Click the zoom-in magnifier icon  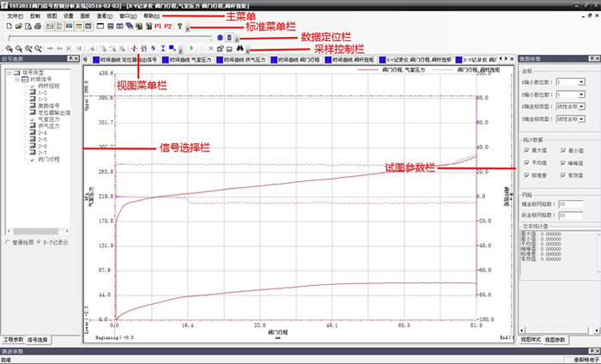pos(8,49)
